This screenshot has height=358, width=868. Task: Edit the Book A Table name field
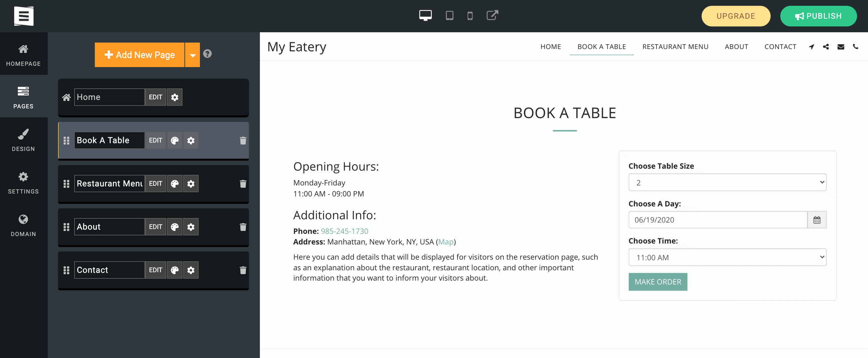[109, 140]
